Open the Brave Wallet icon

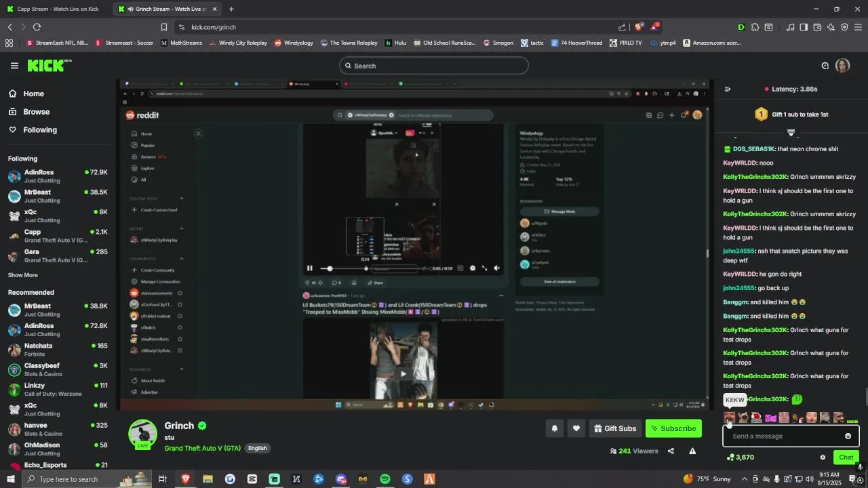817,27
